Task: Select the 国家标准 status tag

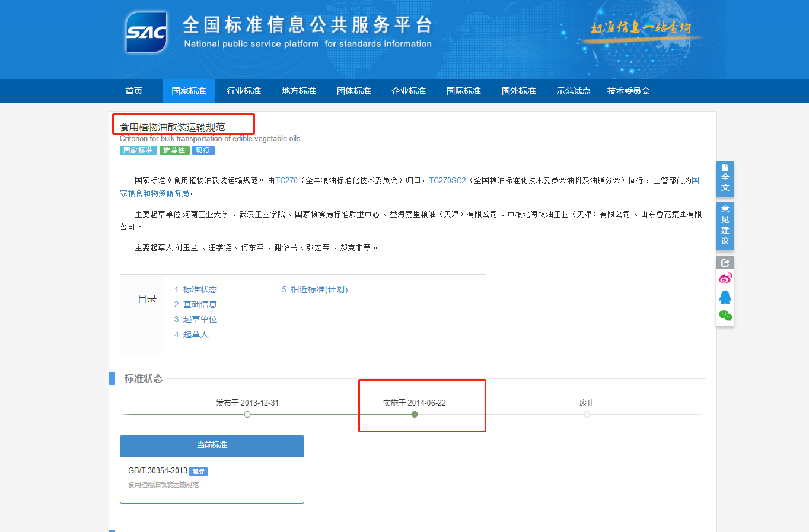Action: click(x=138, y=150)
